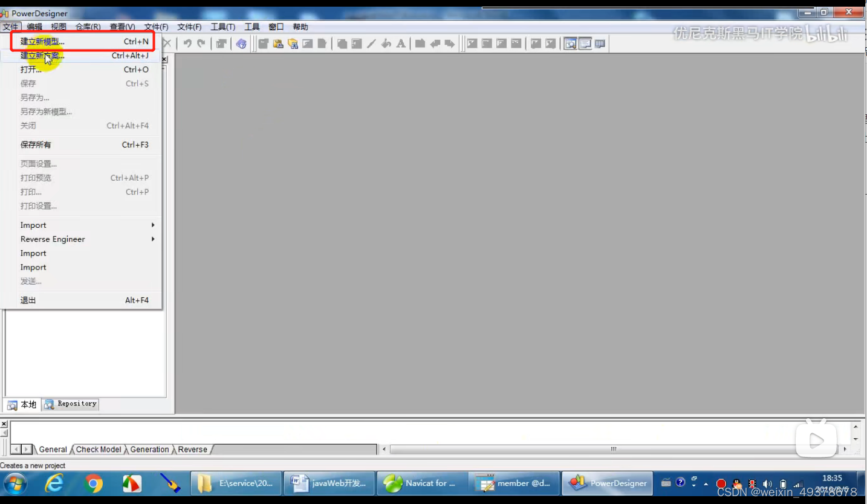Image resolution: width=867 pixels, height=504 pixels.
Task: Launch Internet Explorer from the taskbar
Action: point(54,483)
